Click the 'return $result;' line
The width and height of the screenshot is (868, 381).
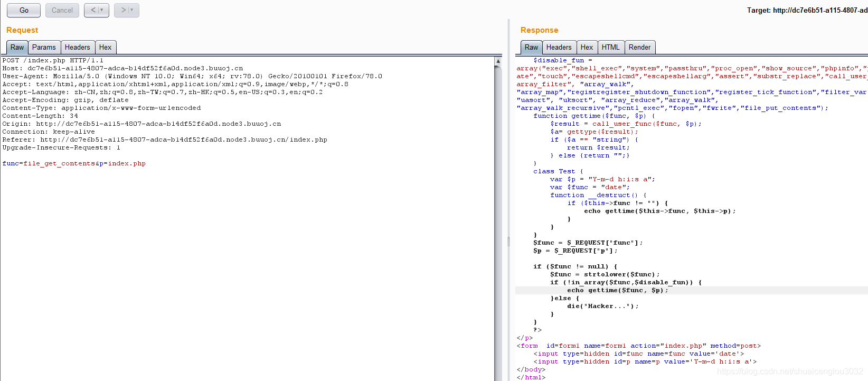(598, 147)
